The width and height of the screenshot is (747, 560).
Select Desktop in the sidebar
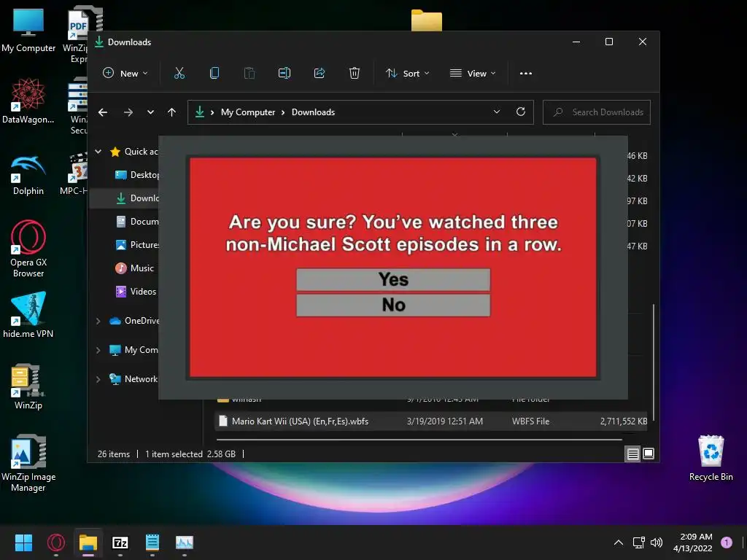pyautogui.click(x=137, y=175)
